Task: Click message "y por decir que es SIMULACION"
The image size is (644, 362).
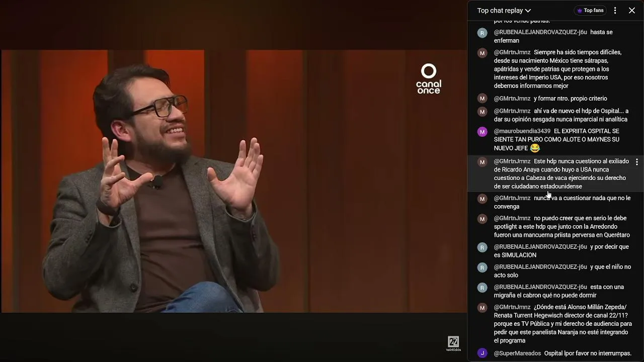Action: pyautogui.click(x=561, y=251)
